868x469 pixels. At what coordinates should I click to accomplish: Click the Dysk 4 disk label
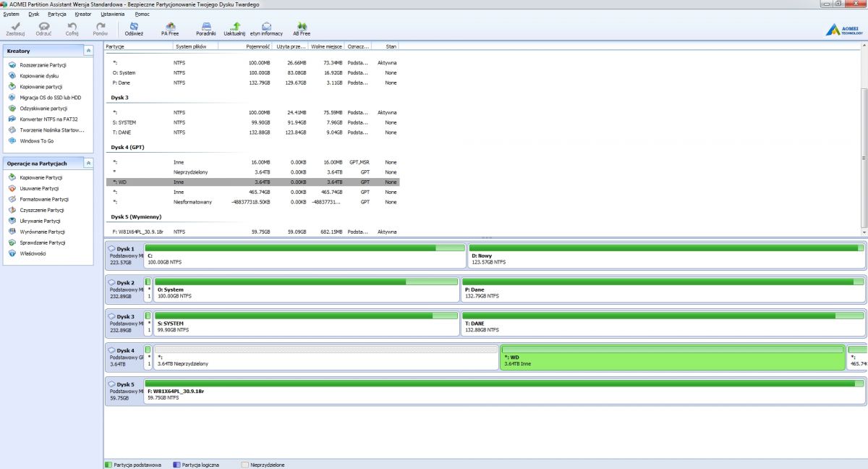(x=124, y=358)
